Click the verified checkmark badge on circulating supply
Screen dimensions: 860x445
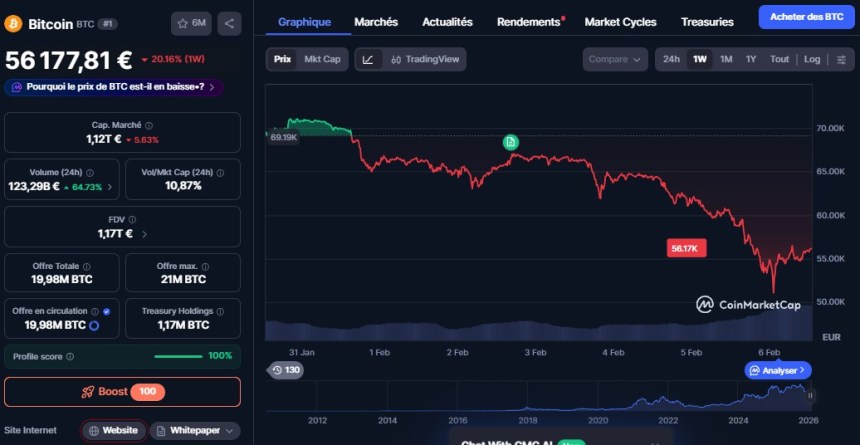(x=106, y=311)
